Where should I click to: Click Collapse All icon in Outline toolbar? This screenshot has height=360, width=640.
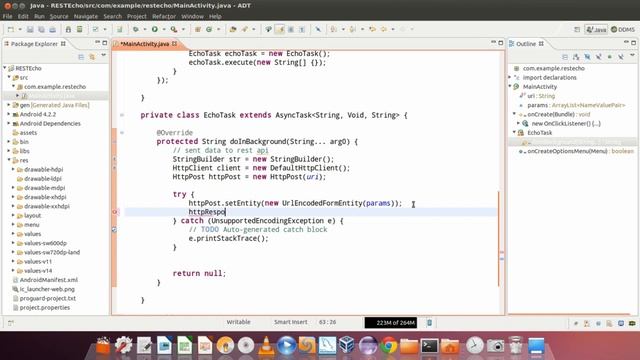[x=565, y=57]
